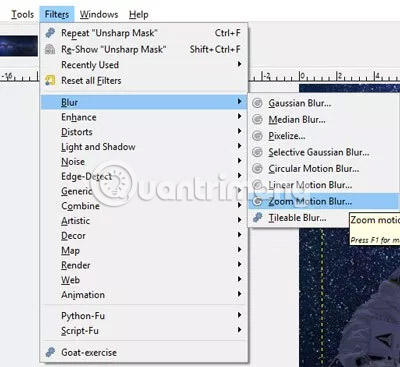Open the Web submenu
400x367 pixels.
tap(144, 280)
